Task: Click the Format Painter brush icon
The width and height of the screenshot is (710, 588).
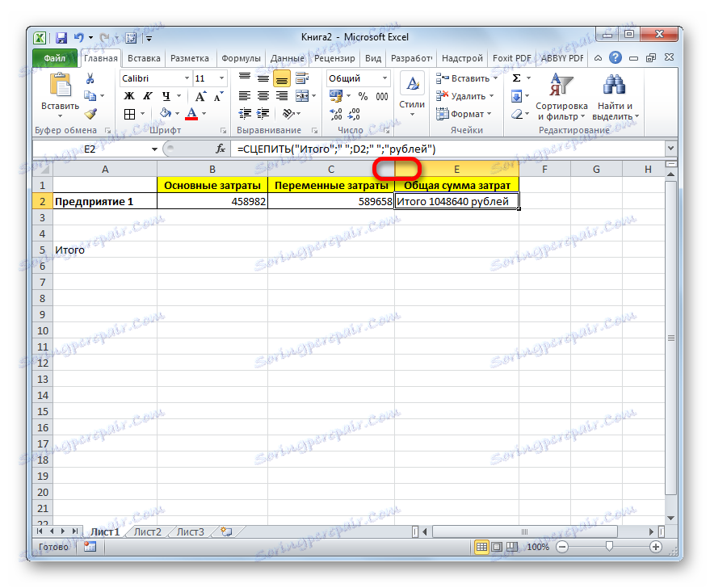Action: pyautogui.click(x=89, y=111)
